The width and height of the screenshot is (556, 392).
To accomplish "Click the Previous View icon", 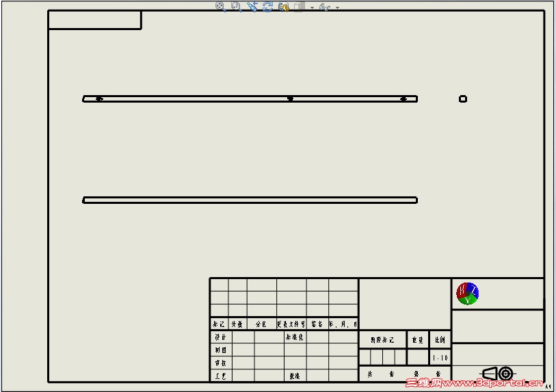I will click(x=252, y=6).
